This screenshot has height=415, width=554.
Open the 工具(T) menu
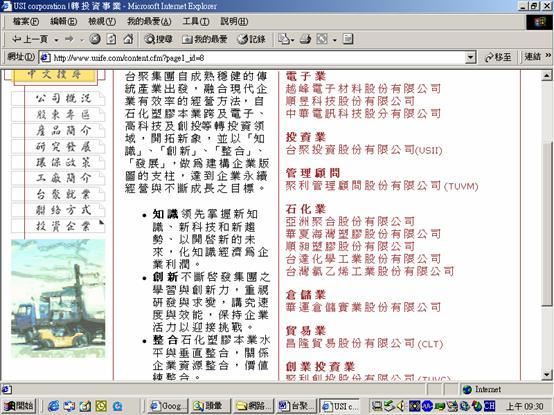click(196, 22)
